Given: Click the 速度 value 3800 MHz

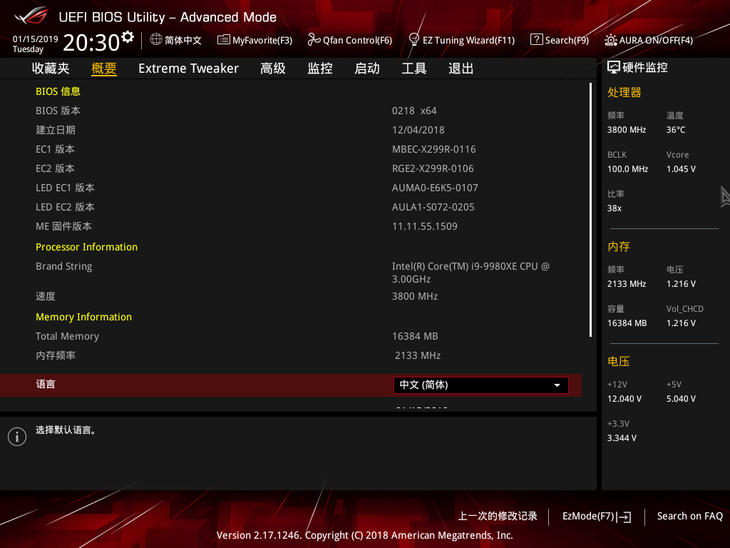Looking at the screenshot, I should pos(415,296).
